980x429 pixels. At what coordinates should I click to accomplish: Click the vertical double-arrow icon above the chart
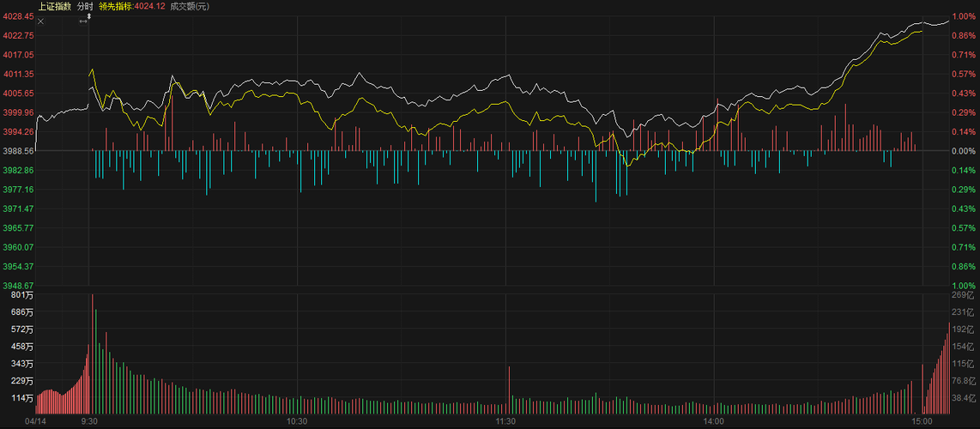88,15
